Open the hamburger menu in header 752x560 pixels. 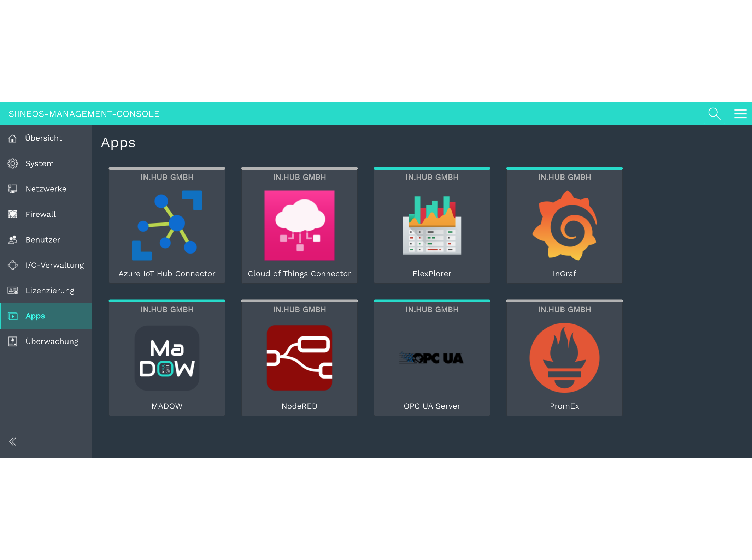(x=740, y=114)
